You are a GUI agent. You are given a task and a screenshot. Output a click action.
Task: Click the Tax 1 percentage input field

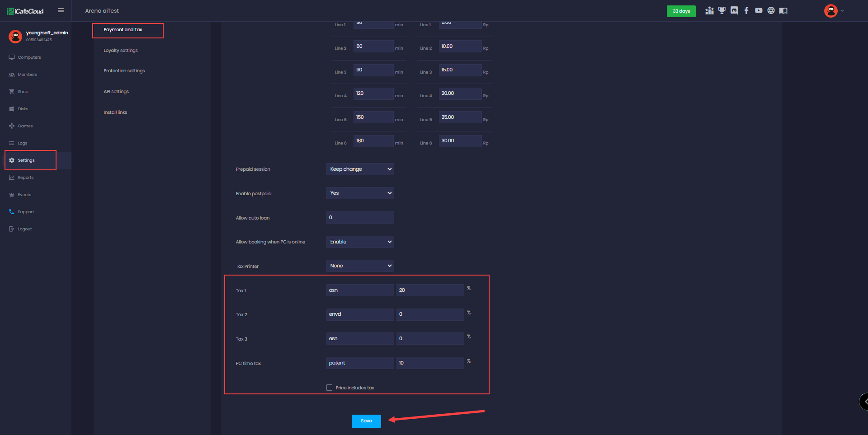430,290
